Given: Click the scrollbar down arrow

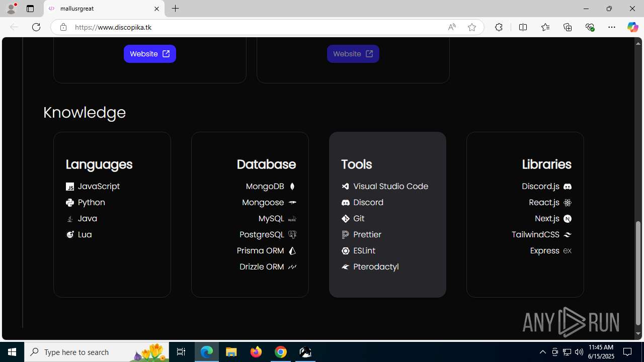Looking at the screenshot, I should (638, 334).
